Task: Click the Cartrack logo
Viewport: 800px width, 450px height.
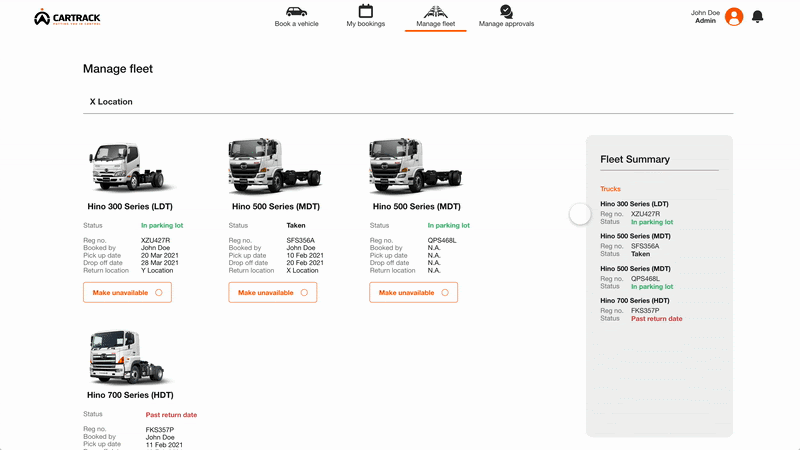Action: (67, 17)
